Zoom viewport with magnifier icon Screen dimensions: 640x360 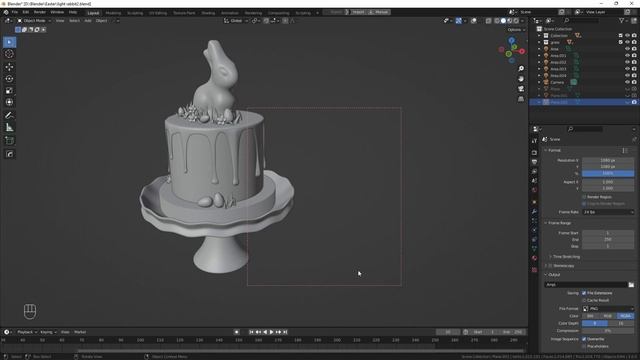521,69
